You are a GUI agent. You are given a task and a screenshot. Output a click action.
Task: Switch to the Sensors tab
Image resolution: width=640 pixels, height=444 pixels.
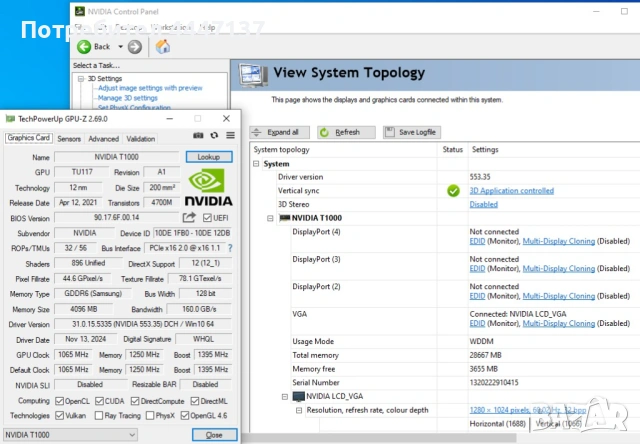69,139
